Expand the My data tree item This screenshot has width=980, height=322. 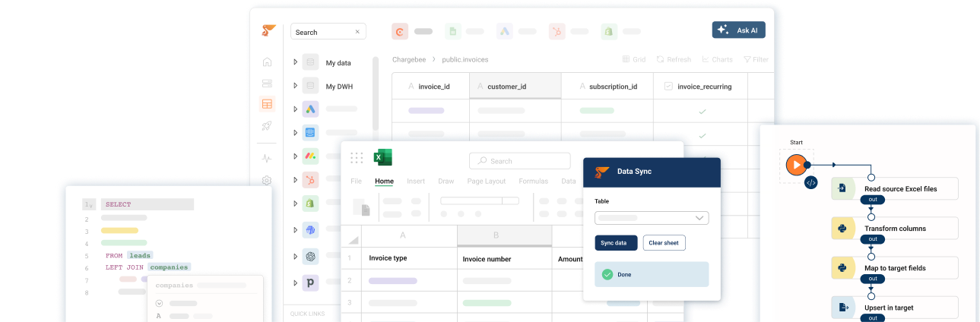click(x=295, y=62)
